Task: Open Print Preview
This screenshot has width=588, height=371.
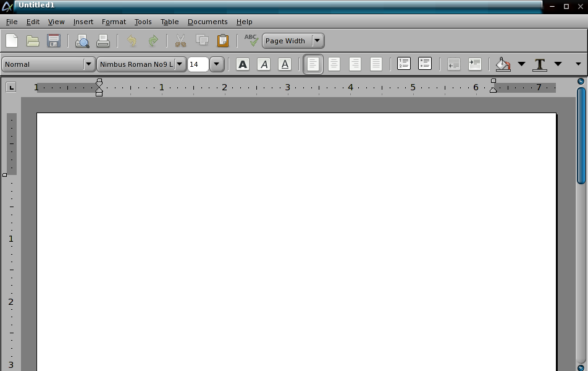Action: tap(82, 41)
